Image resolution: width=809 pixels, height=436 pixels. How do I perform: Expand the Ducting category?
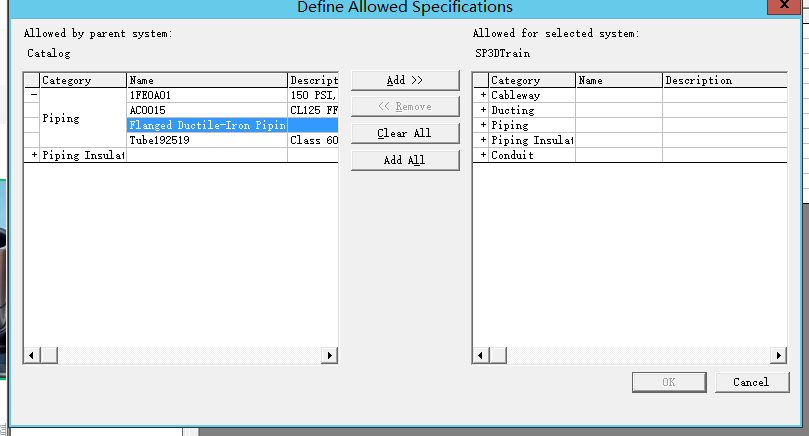point(483,110)
